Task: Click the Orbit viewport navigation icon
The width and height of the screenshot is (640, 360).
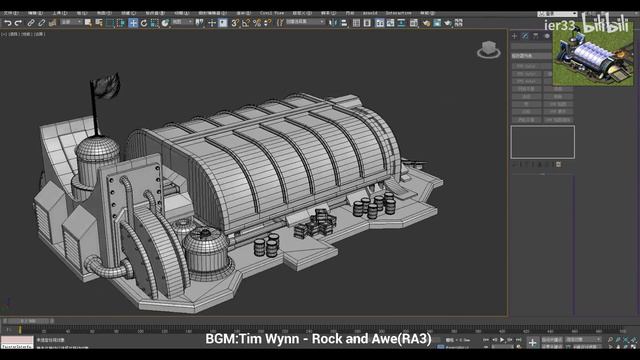Action: (626, 347)
